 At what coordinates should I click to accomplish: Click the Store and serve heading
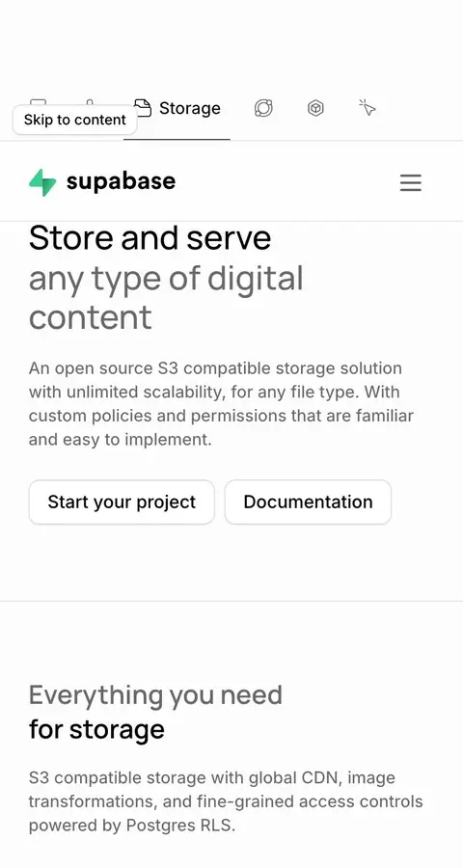pyautogui.click(x=150, y=238)
